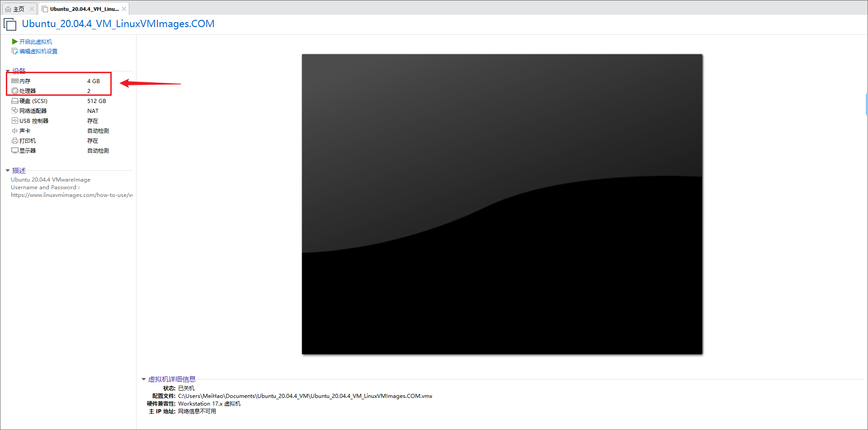This screenshot has width=868, height=430.
Task: Click the display (显示器) monitor icon
Action: (14, 151)
